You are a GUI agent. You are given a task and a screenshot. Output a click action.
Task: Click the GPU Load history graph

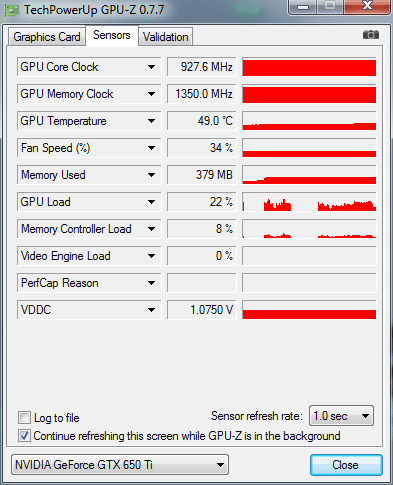coord(309,202)
